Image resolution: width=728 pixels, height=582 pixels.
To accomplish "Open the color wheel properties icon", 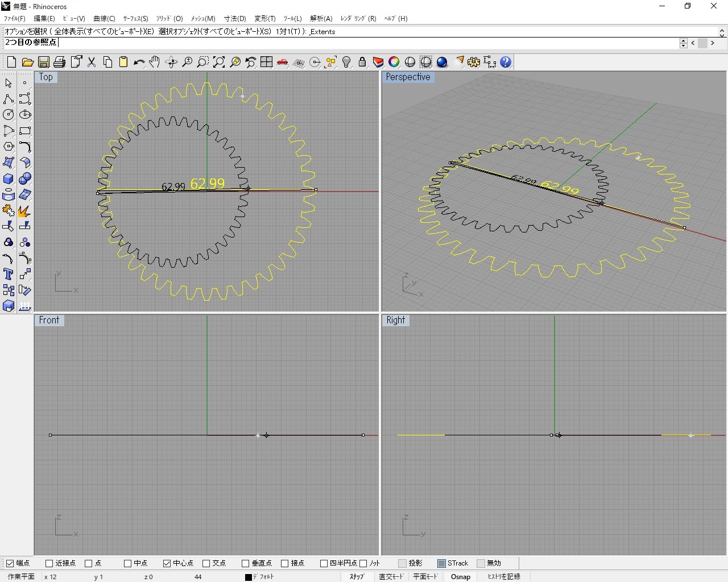I will click(x=394, y=62).
